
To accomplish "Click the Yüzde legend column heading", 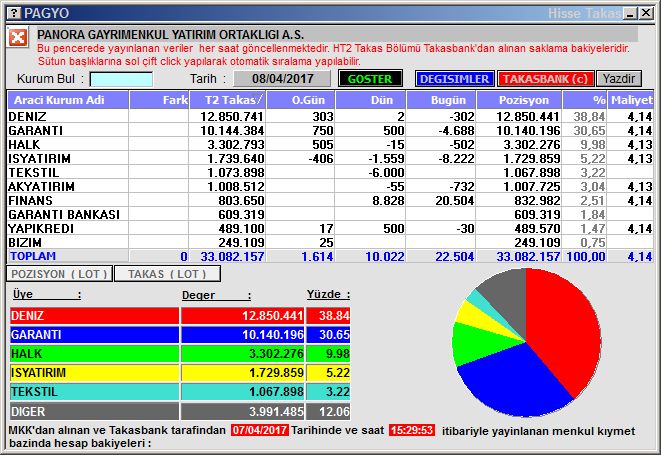I will (x=328, y=294).
